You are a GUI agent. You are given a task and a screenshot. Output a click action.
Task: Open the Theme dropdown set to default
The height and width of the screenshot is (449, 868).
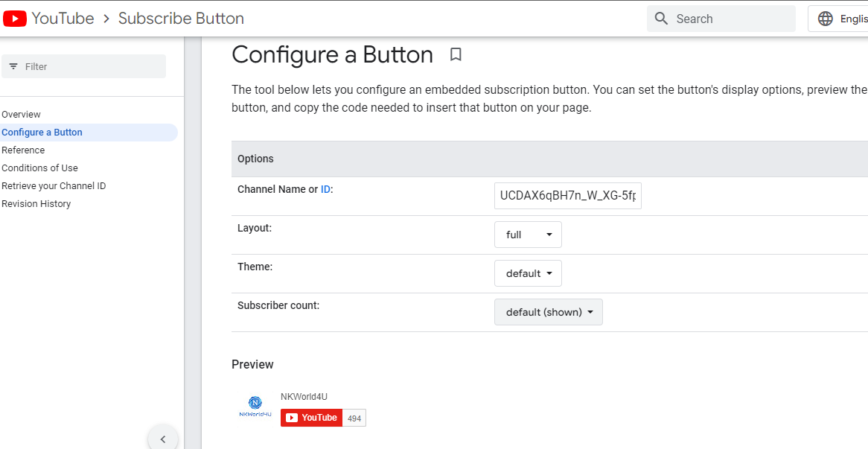(528, 273)
